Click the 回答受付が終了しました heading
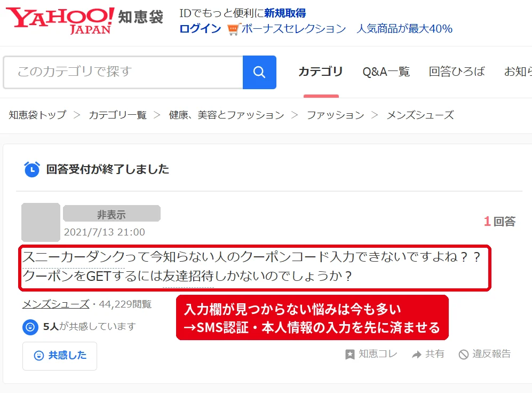 [x=108, y=169]
